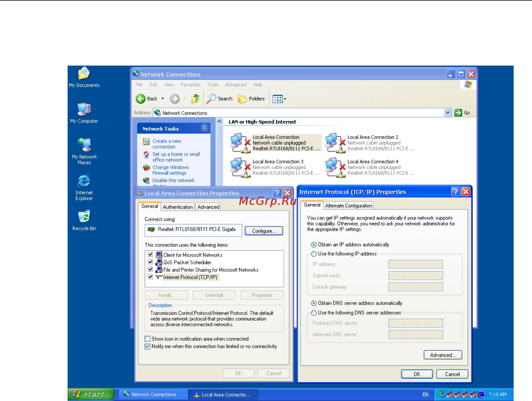Click the Up folder toolbar icon
This screenshot has height=401, width=532.
[195, 99]
